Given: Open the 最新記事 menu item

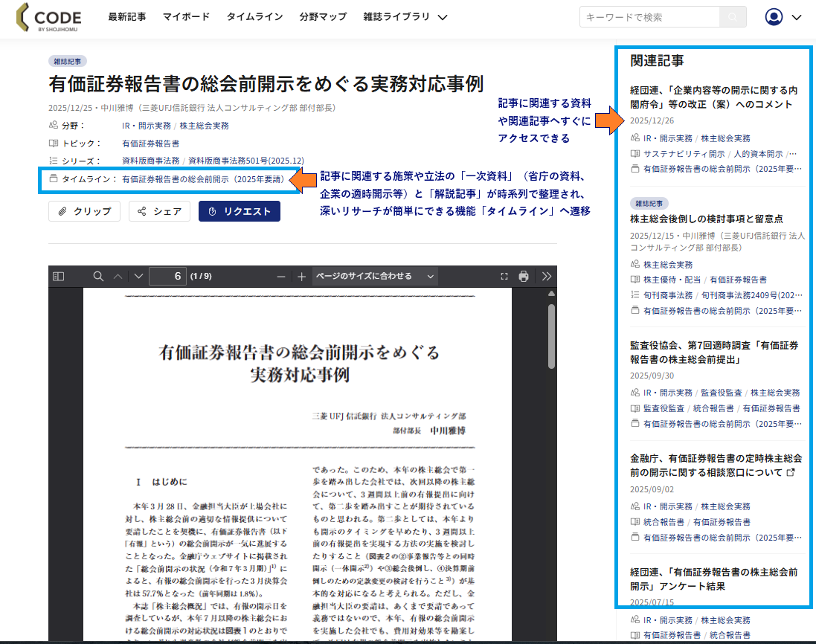Looking at the screenshot, I should (x=127, y=16).
